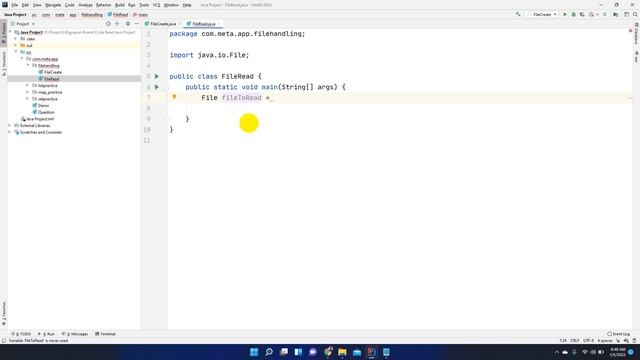Collapse the filehandling package
The width and height of the screenshot is (640, 360).
[28, 65]
